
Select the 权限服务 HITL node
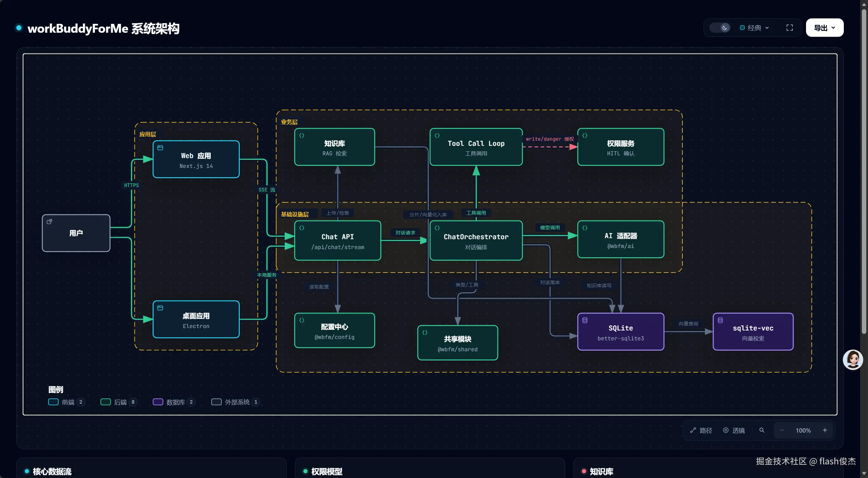pos(621,147)
